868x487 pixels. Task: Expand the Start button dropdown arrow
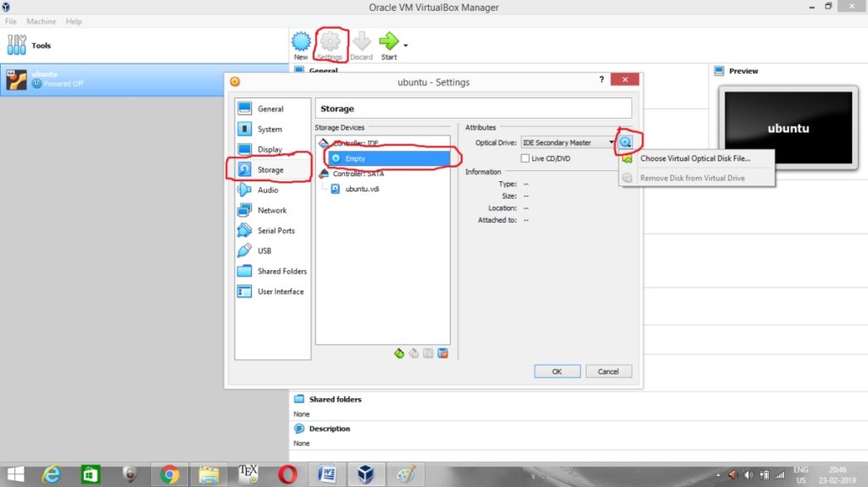click(406, 46)
